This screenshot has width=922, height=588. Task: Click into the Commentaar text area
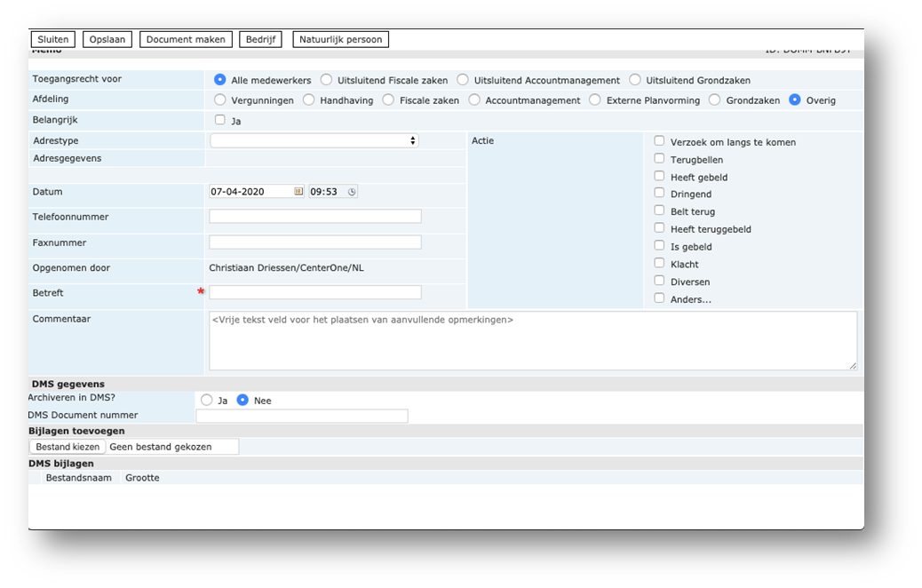[x=533, y=340]
